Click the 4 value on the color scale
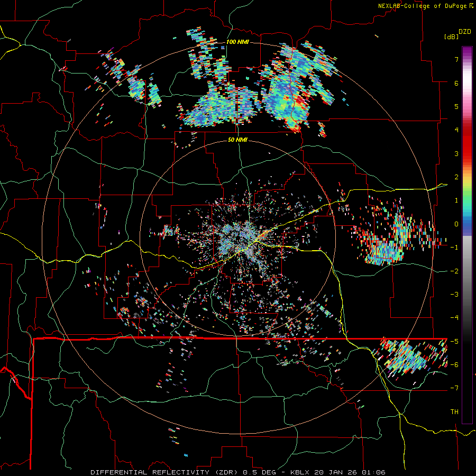Screen dimensions: 476x476 click(x=456, y=130)
